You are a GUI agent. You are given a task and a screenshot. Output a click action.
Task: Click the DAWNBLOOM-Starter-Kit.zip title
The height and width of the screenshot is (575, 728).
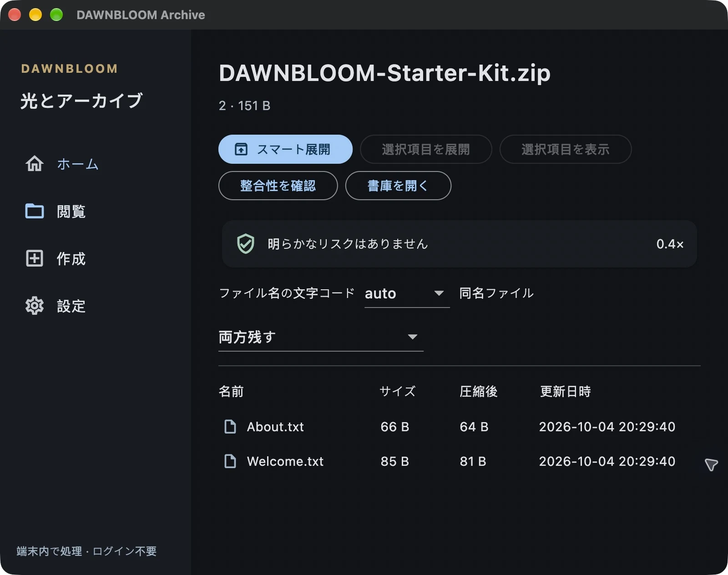[385, 73]
